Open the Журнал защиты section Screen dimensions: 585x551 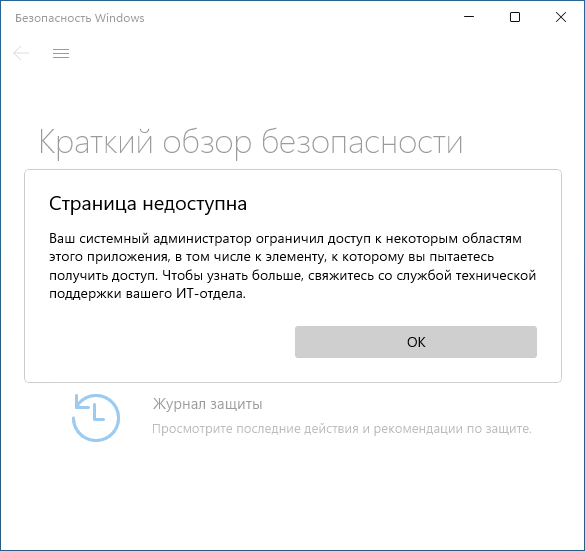207,404
